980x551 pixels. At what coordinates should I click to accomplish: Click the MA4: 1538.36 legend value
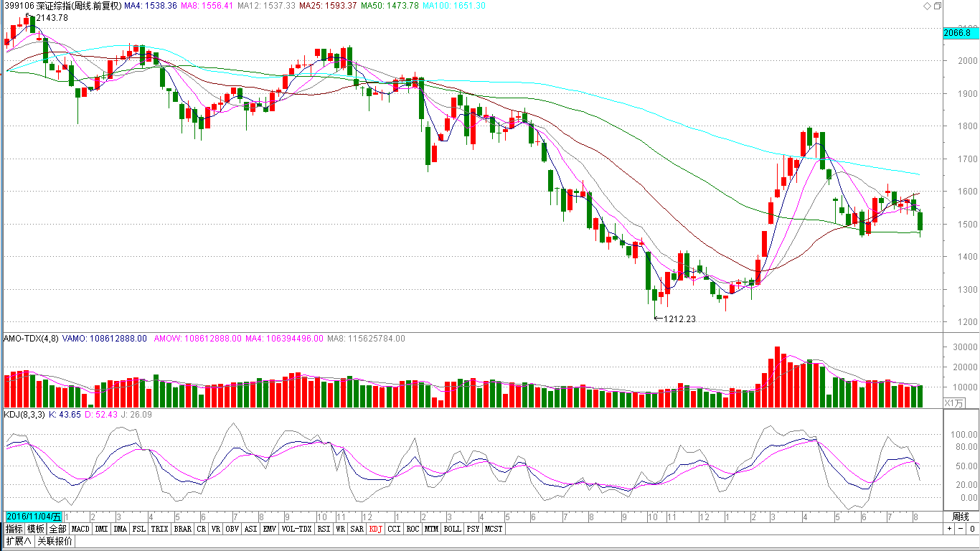[150, 6]
